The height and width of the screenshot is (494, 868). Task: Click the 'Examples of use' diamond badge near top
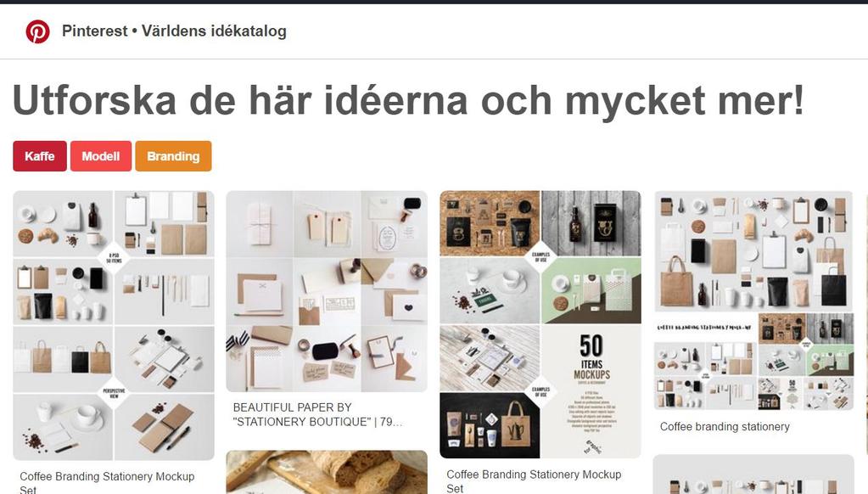pos(540,256)
